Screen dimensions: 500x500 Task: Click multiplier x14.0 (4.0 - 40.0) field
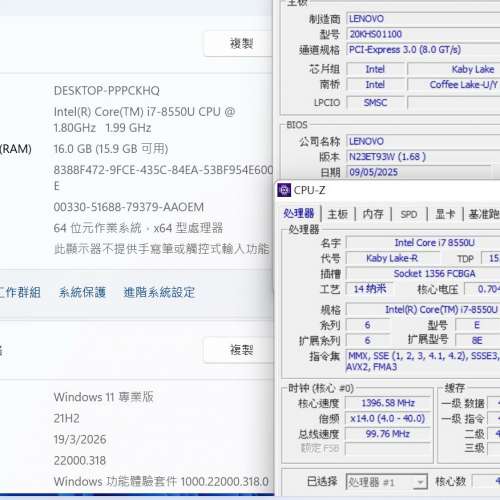[388, 419]
